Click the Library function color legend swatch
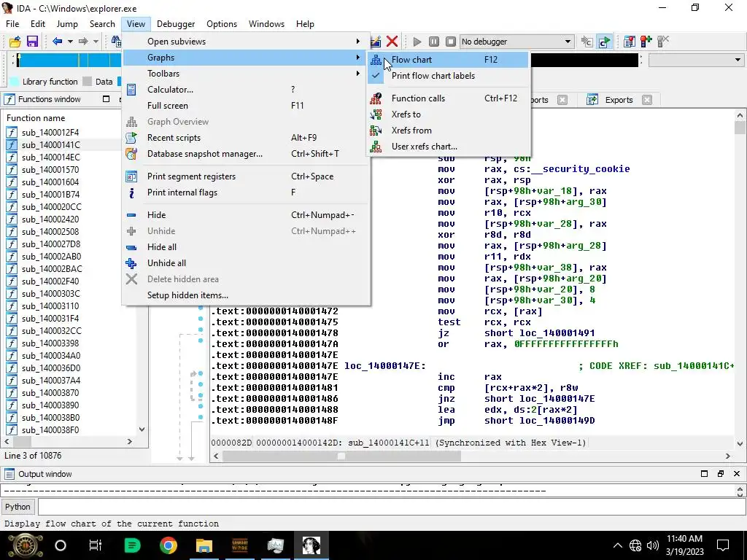Viewport: 747px width, 560px height. coord(15,82)
